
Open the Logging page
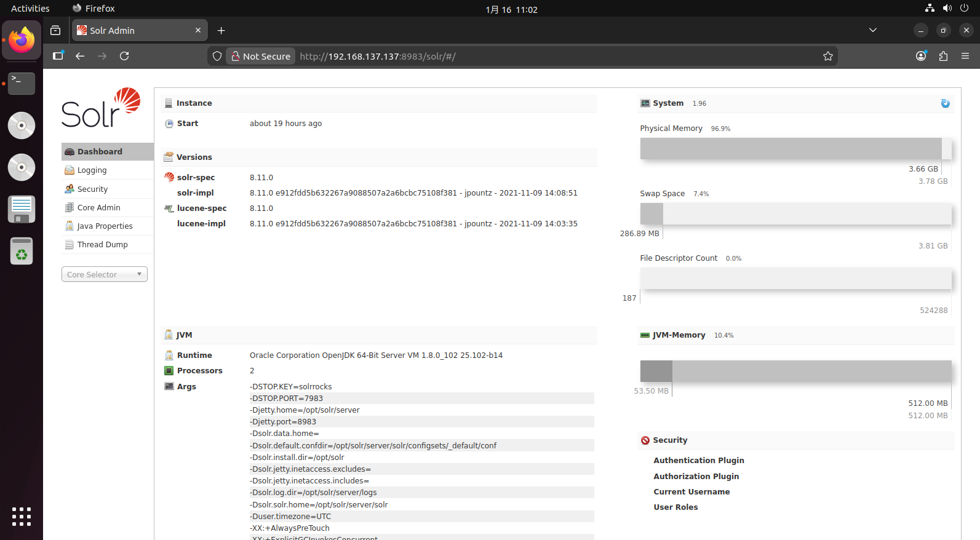108,170
